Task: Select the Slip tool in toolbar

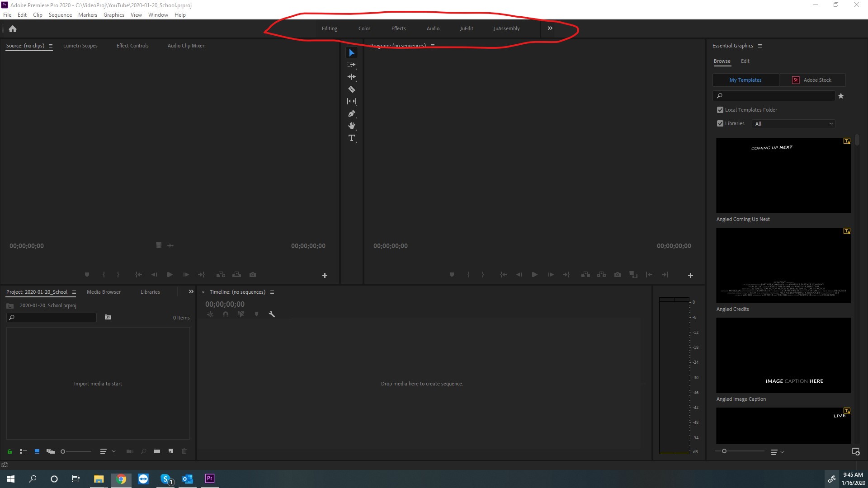Action: 352,101
